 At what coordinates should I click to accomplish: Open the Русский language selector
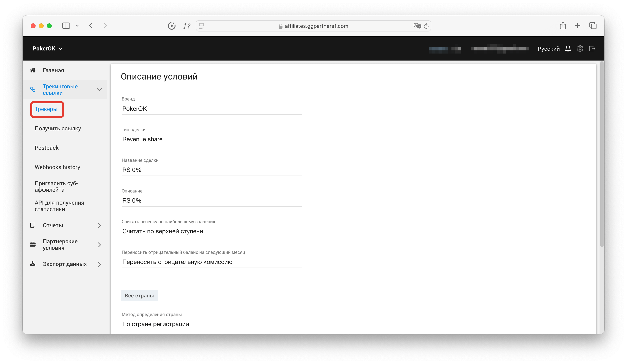[x=548, y=49]
